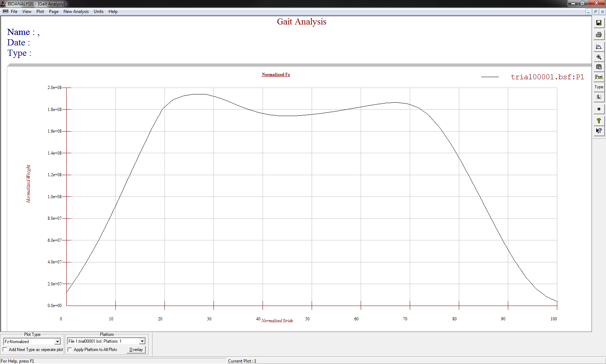The image size is (606, 364).
Task: Open the Platform file dropdown
Action: [142, 341]
